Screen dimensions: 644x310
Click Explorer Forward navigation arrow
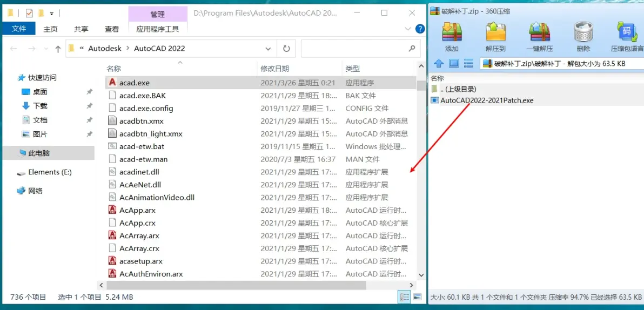coord(32,49)
